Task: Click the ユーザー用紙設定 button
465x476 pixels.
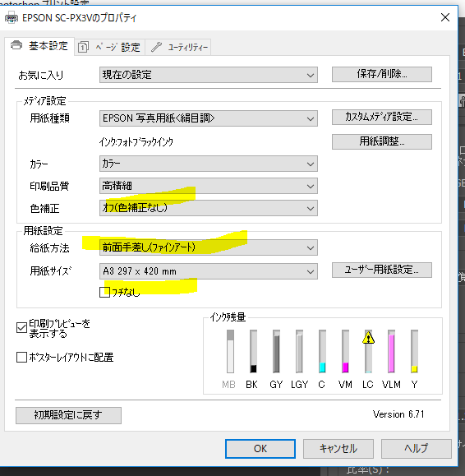Action: 382,270
